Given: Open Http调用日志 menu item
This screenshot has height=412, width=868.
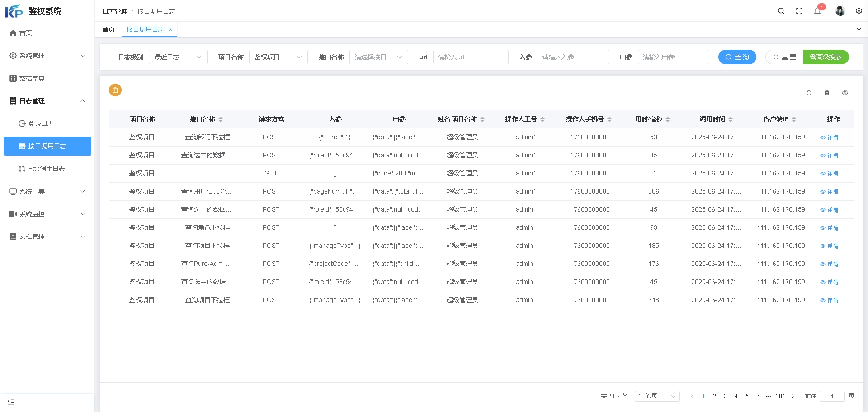Looking at the screenshot, I should pos(47,169).
